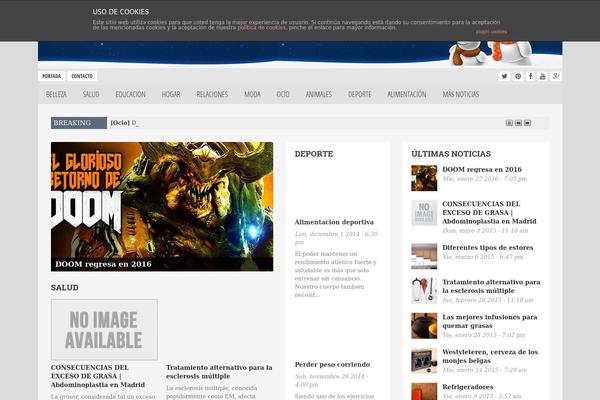Open esclerosis múltiple link in Últimas Noticias
The image size is (600, 400).
(491, 286)
